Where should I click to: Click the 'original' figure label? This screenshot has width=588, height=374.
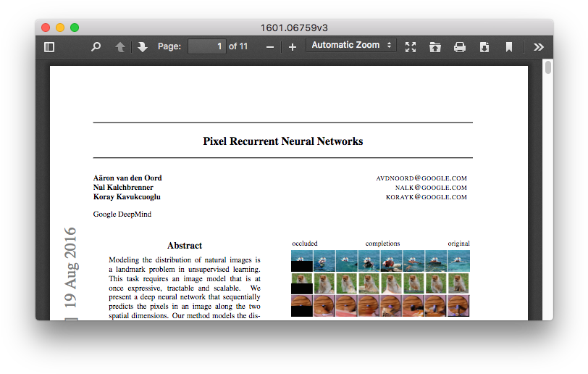(x=458, y=244)
